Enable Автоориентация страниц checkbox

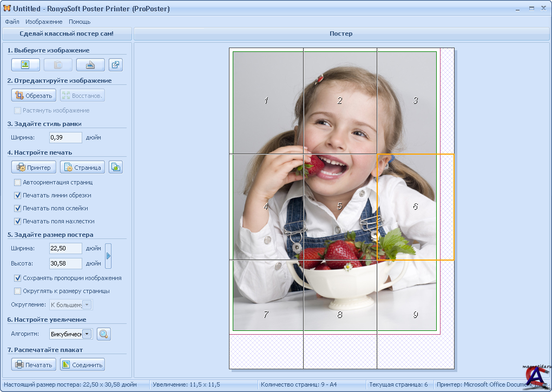tap(18, 183)
